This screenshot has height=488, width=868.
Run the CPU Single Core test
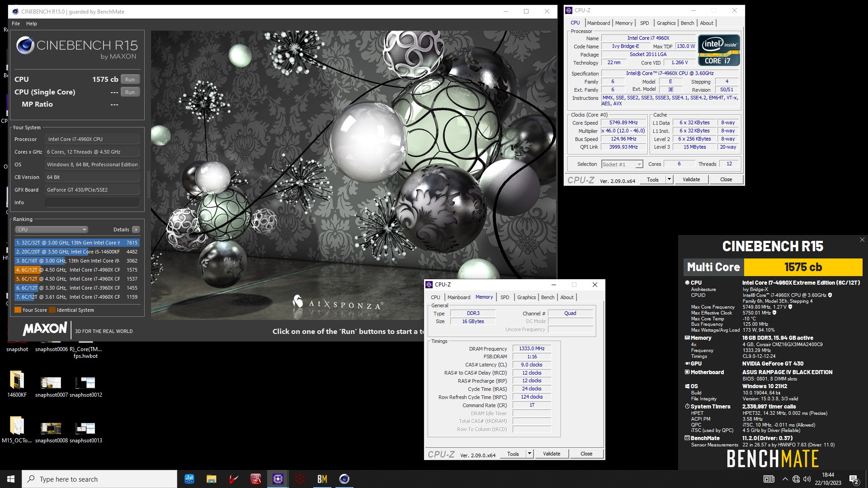[130, 92]
